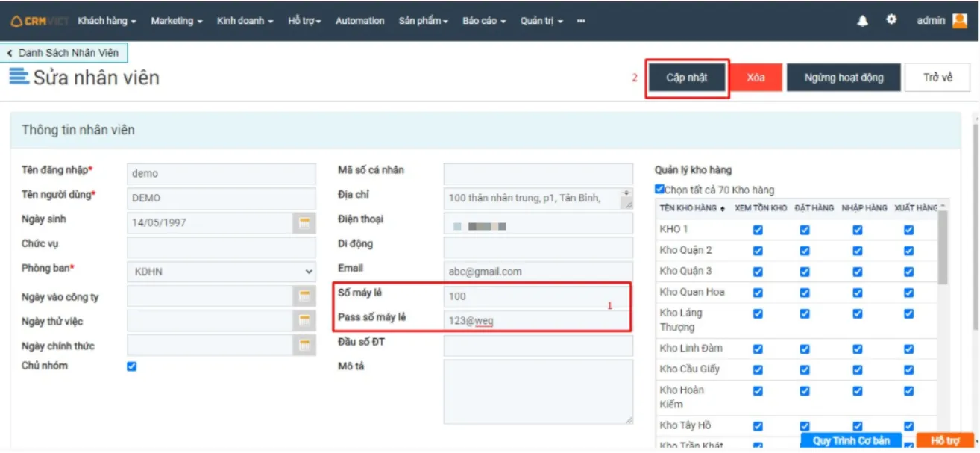Open the Ngày sinh calendar picker
Viewport: 980px width, 453px height.
pos(304,223)
